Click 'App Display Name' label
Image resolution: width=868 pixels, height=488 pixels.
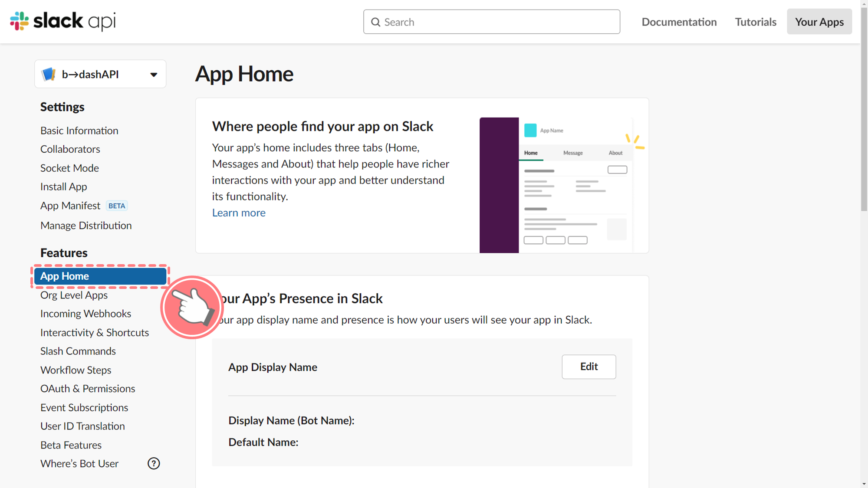click(273, 367)
